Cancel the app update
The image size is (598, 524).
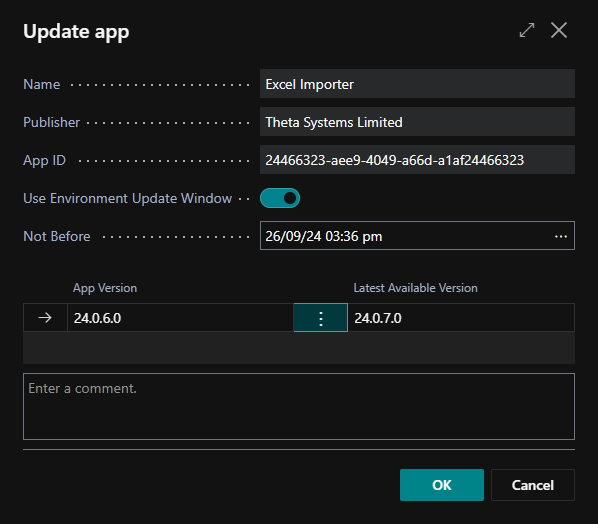click(x=532, y=485)
